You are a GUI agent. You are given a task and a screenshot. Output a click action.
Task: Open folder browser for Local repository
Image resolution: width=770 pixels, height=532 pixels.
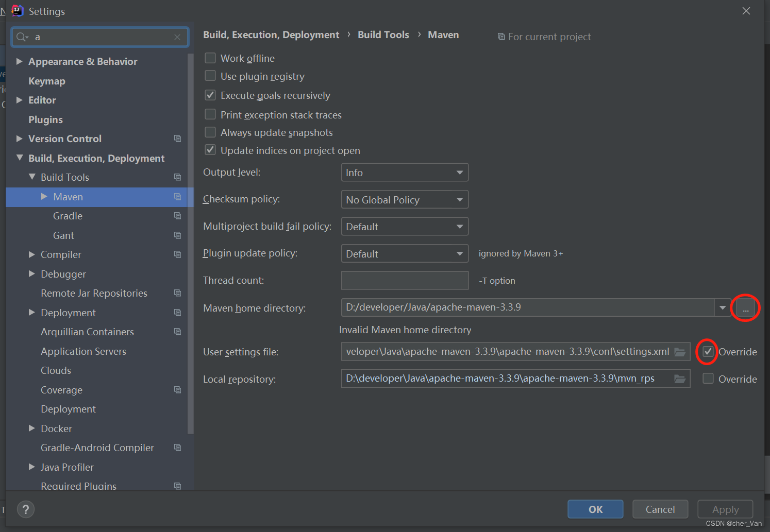click(680, 379)
